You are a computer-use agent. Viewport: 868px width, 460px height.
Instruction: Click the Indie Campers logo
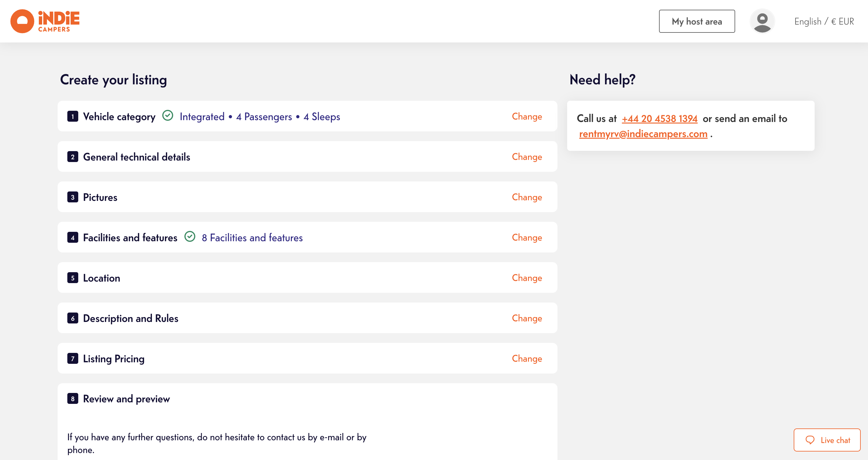pos(45,21)
